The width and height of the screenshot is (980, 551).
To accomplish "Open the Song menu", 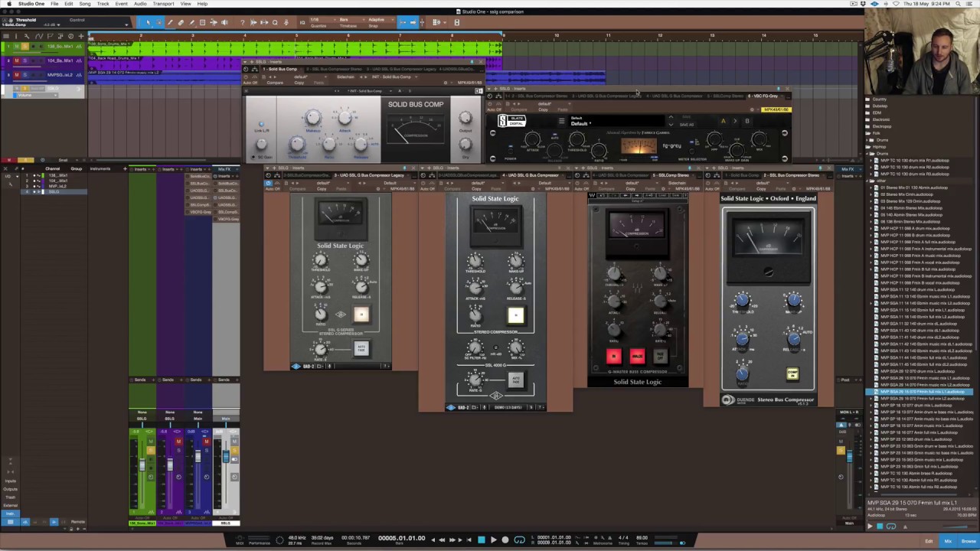I will click(85, 4).
